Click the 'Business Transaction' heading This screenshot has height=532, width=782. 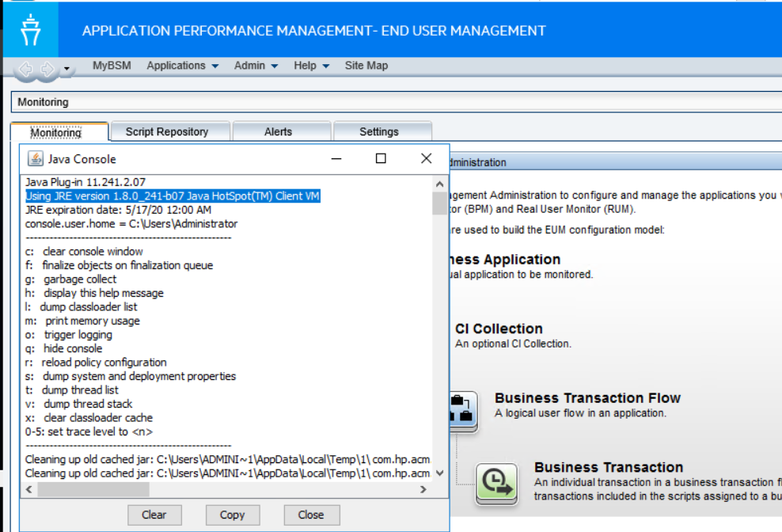pos(609,467)
